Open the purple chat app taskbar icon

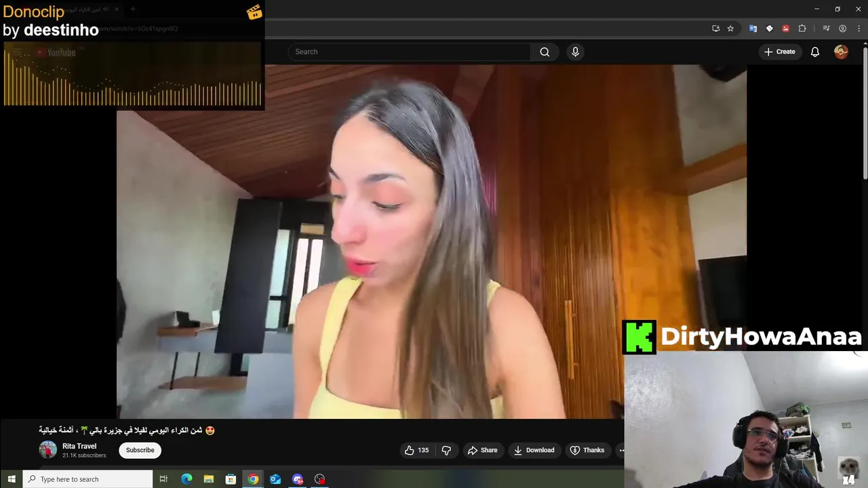pos(297,479)
